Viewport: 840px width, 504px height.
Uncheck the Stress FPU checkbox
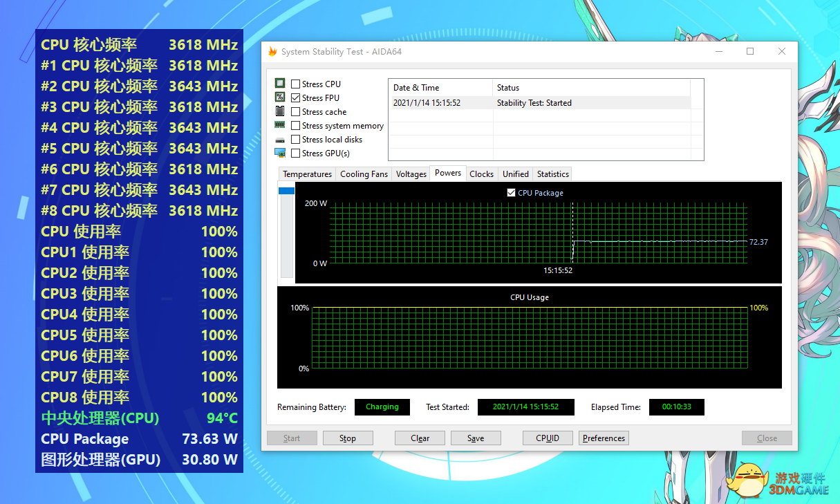pos(296,98)
